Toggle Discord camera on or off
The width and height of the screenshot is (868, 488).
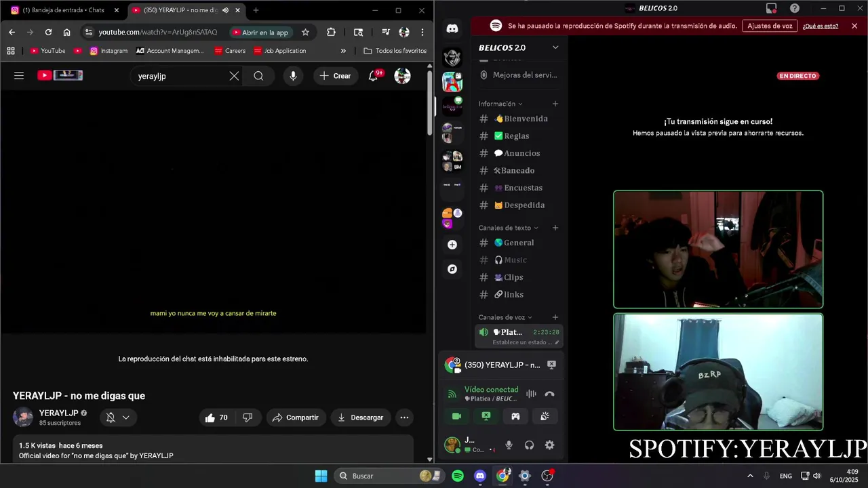456,416
